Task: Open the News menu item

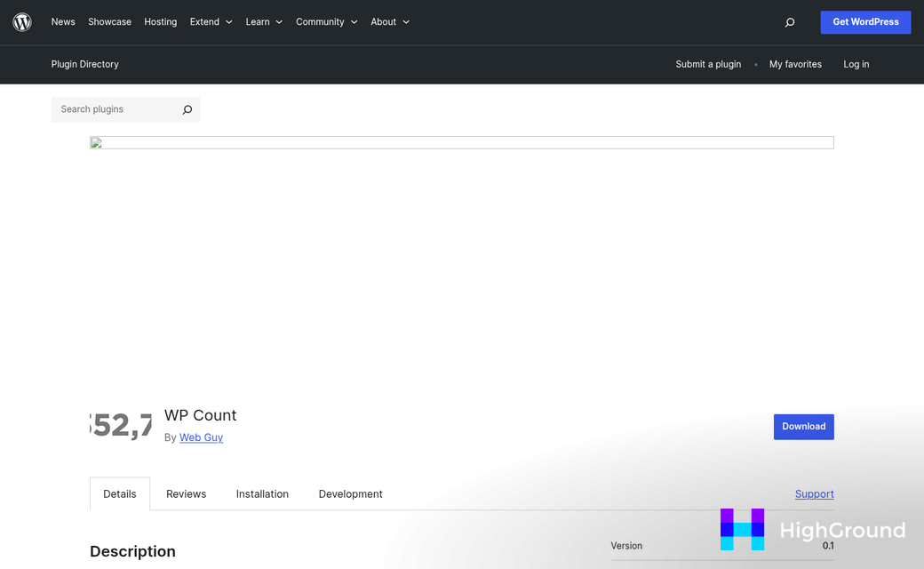Action: (63, 22)
